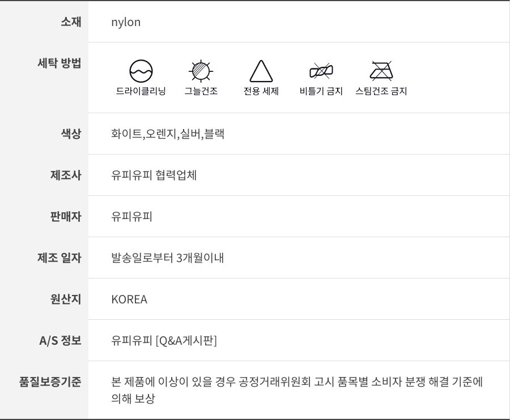Screen dimensions: 510x420
Task: Click the 판매자 row header
Action: pyautogui.click(x=65, y=217)
